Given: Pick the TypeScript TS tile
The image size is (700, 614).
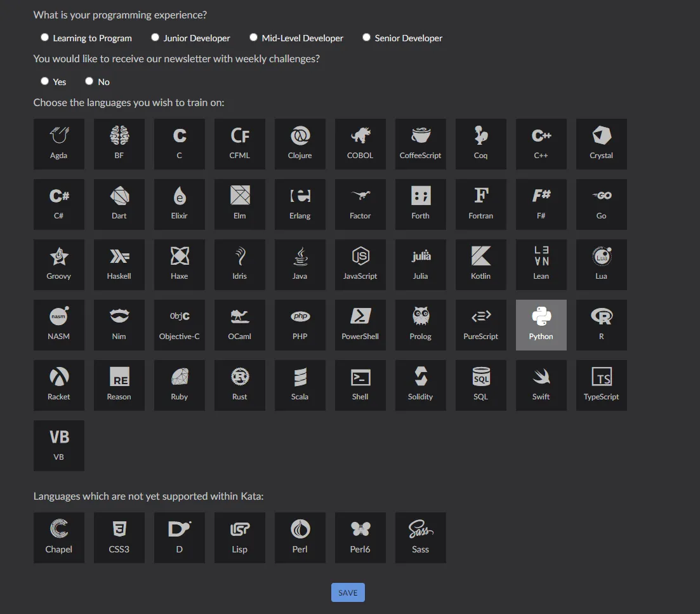Looking at the screenshot, I should point(602,385).
